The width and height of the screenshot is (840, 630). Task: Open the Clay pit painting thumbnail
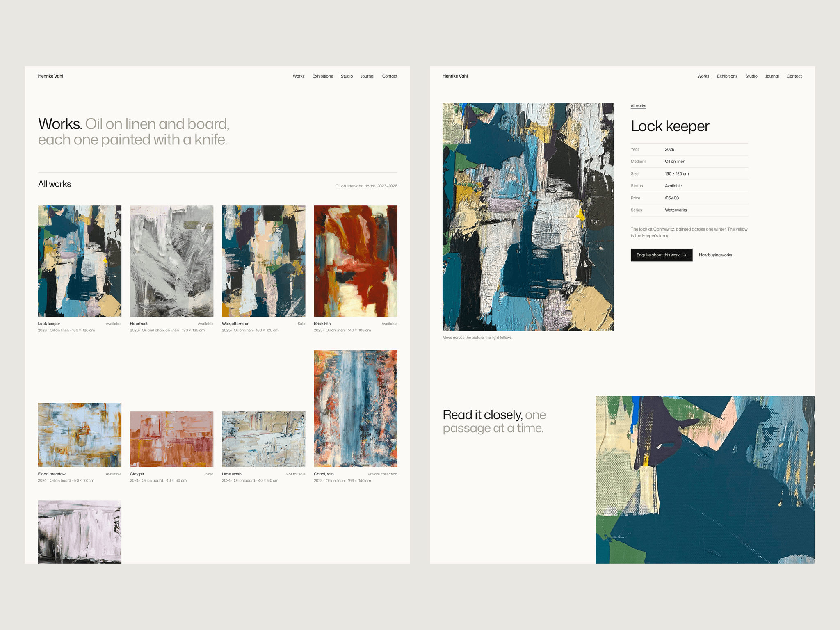(171, 439)
